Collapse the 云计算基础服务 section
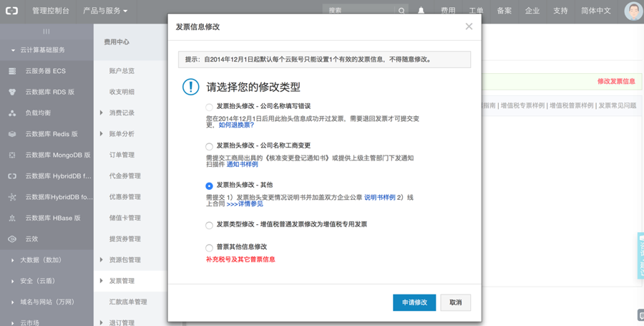The image size is (644, 326). (13, 50)
